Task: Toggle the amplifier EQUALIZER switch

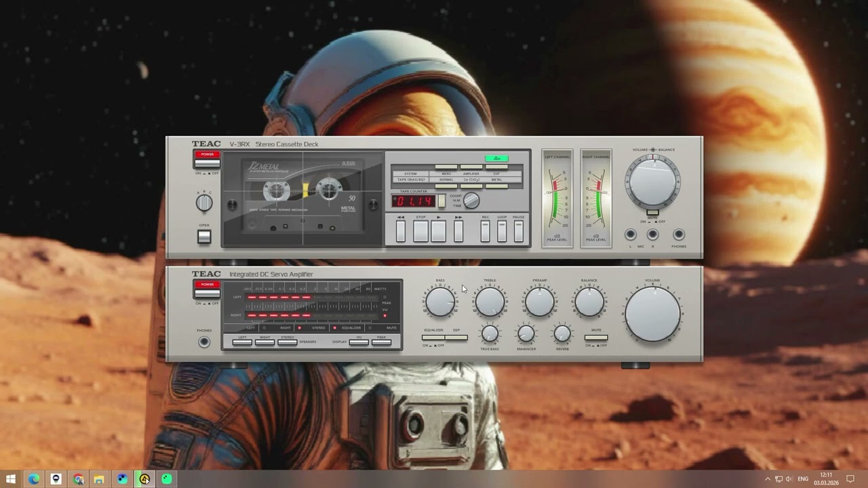Action: [x=433, y=338]
